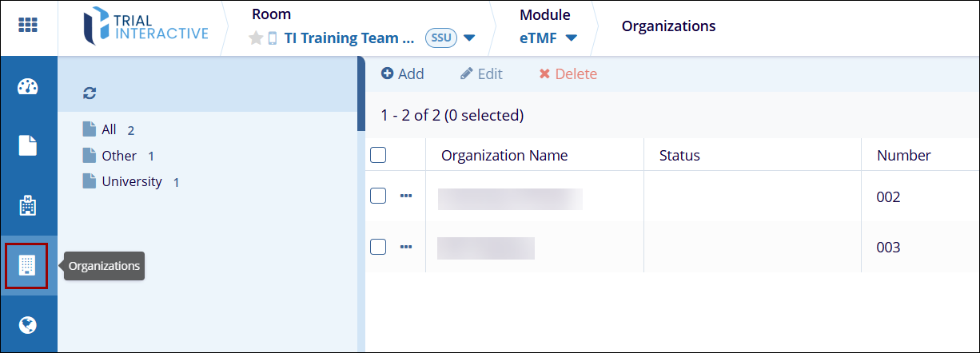The image size is (980, 353).
Task: Open row actions menu for organization 003
Action: click(406, 247)
